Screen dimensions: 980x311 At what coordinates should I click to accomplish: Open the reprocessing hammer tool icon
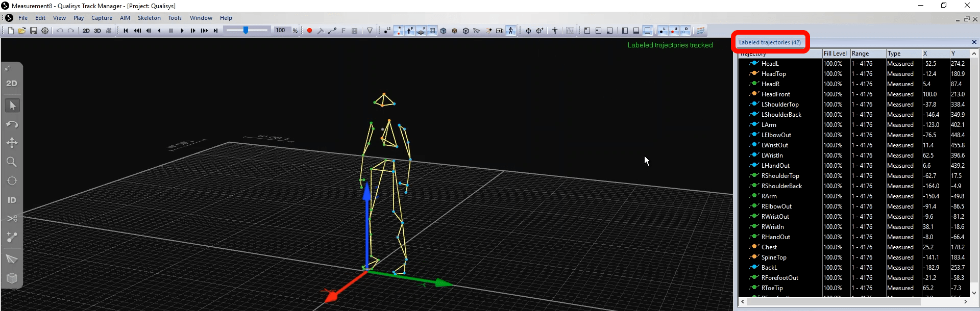[x=321, y=31]
